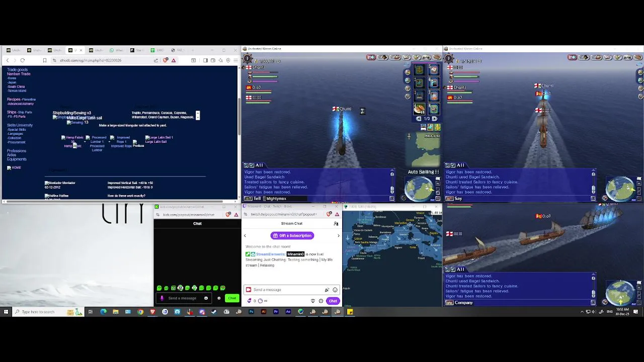Open Twitch emote picker smiley

[x=335, y=290]
